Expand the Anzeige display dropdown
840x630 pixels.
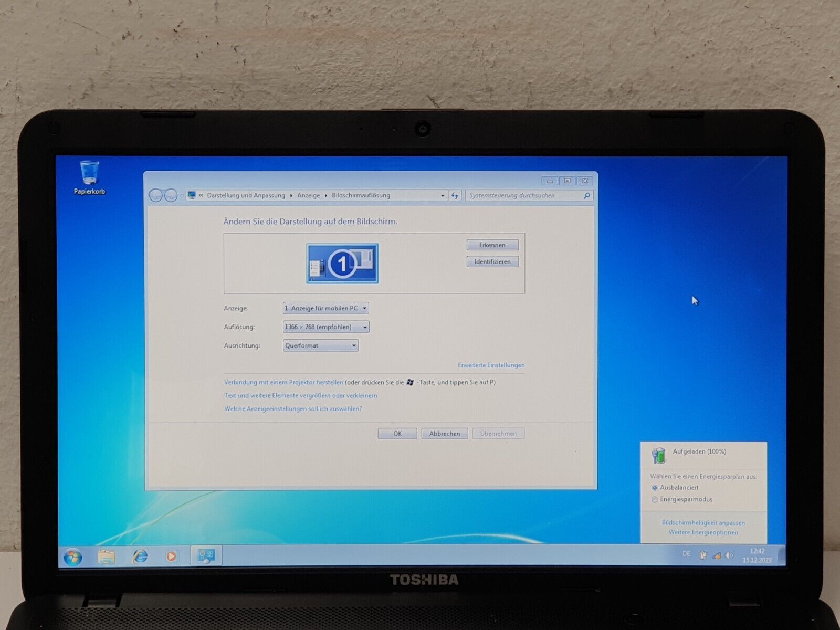click(325, 308)
